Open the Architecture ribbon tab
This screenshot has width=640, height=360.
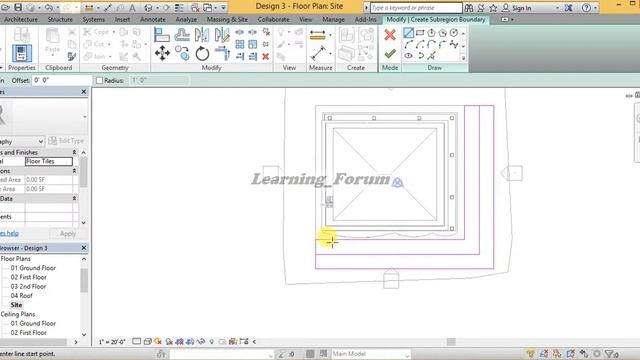[21, 20]
